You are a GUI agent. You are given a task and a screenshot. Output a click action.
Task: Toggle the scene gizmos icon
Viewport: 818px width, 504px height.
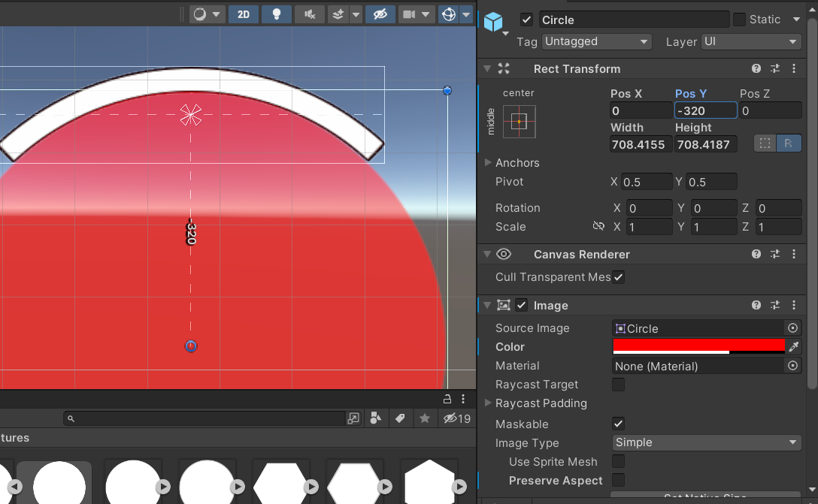tap(449, 14)
